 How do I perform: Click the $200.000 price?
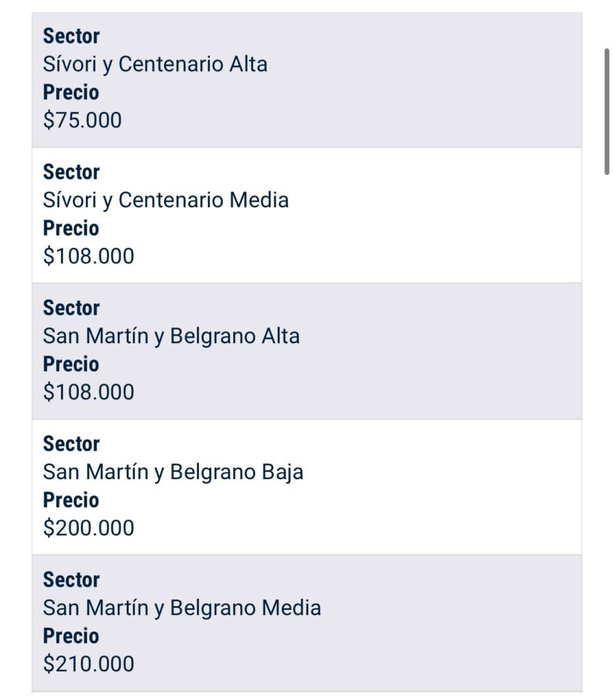pos(88,528)
